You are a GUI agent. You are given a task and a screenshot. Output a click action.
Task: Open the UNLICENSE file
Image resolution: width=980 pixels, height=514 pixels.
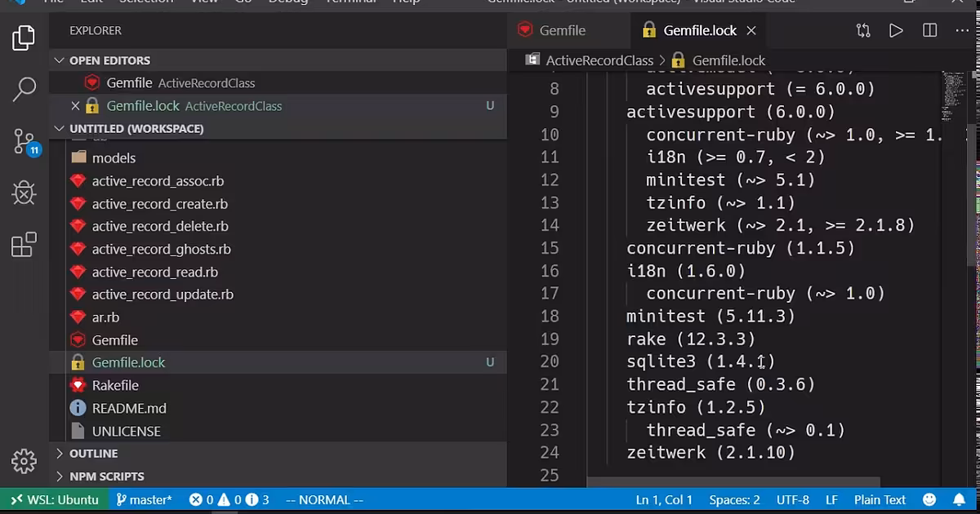126,431
